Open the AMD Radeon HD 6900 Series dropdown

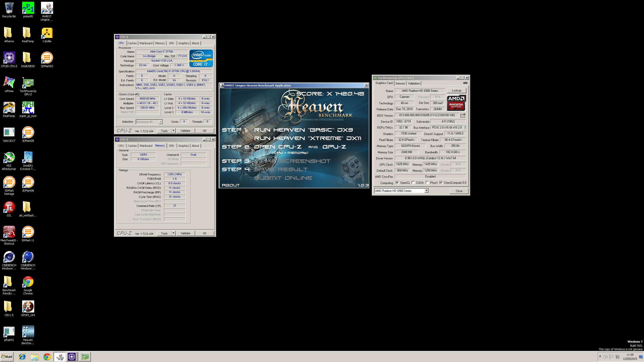(401, 191)
